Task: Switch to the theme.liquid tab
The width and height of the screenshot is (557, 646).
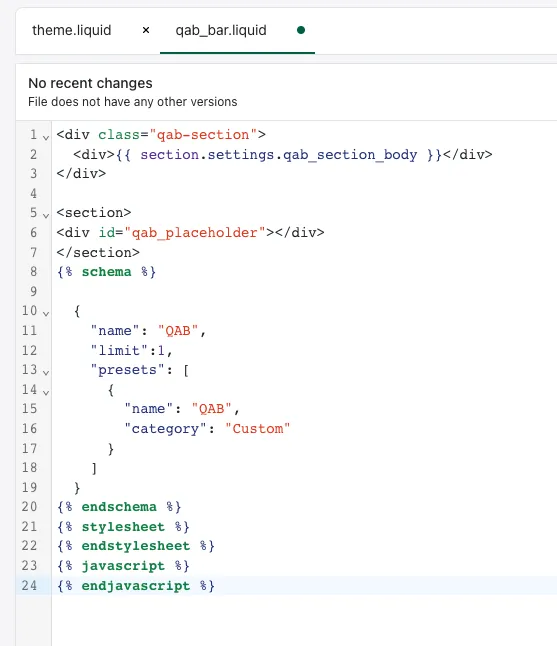Action: coord(72,30)
